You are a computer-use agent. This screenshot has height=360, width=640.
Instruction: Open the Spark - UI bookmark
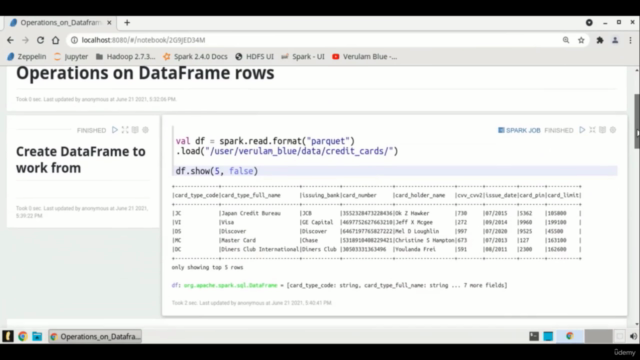303,56
